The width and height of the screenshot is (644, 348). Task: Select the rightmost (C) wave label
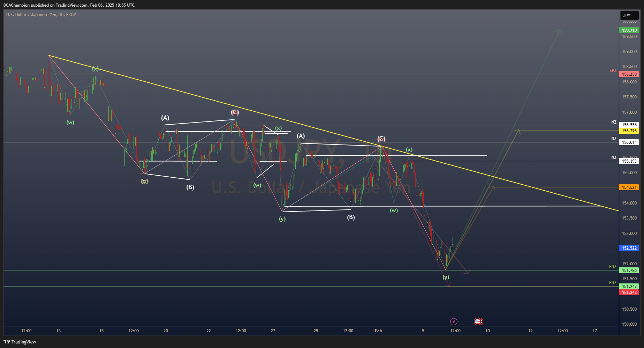(x=381, y=139)
